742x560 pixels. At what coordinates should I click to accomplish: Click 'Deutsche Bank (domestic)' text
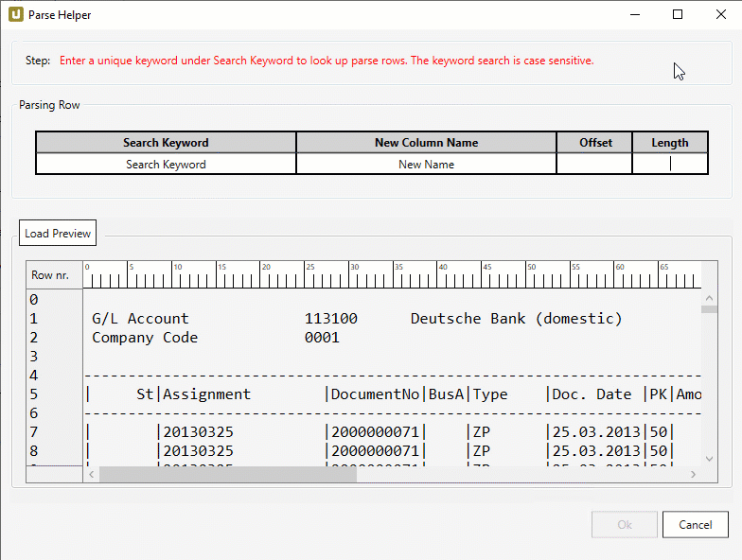coord(517,318)
